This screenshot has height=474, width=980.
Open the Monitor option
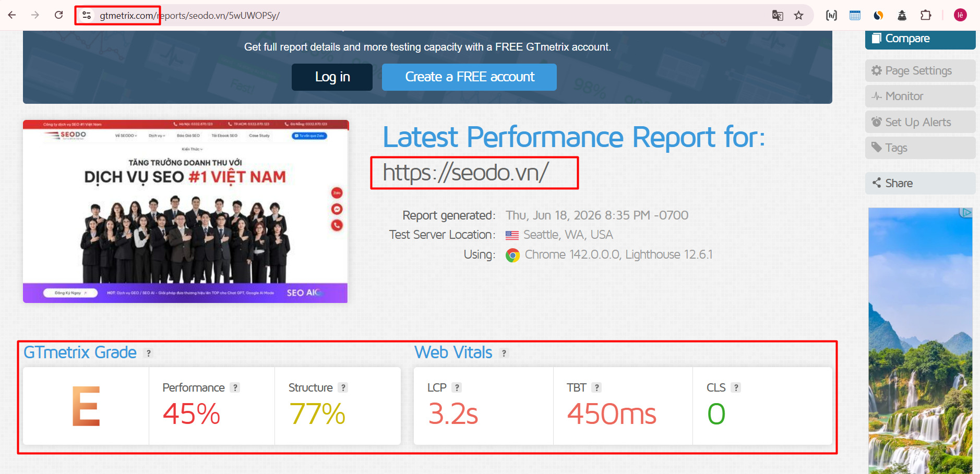pyautogui.click(x=920, y=96)
